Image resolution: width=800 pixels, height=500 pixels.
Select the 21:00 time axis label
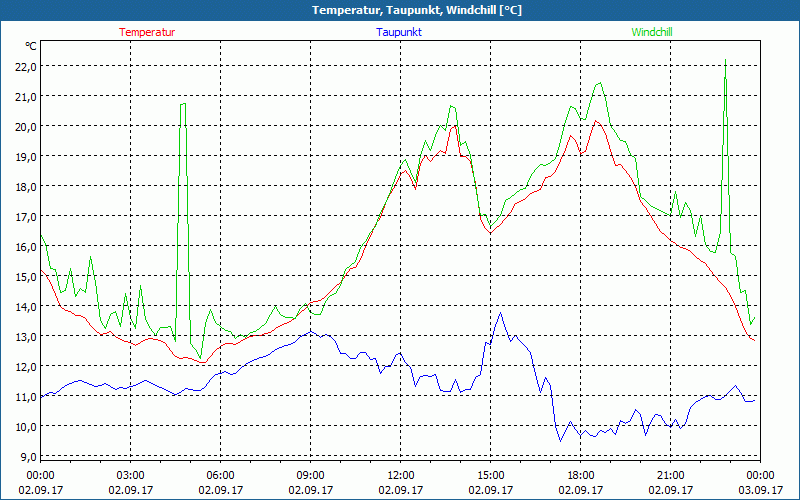(670, 475)
